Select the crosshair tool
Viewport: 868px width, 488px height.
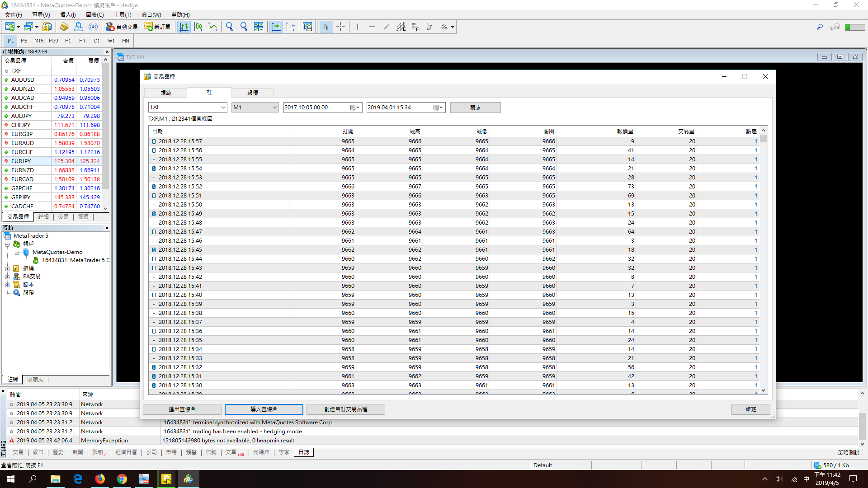(x=340, y=27)
